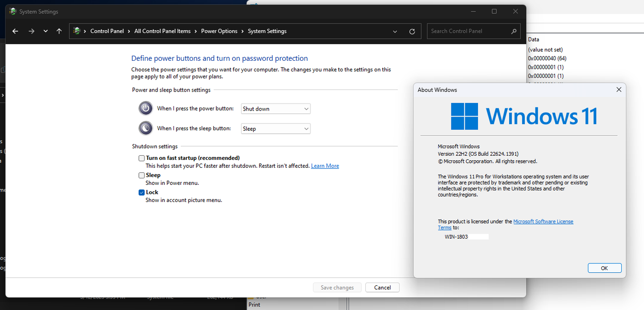Open the recent locations chevron next to Forward
The height and width of the screenshot is (310, 644).
[x=46, y=31]
